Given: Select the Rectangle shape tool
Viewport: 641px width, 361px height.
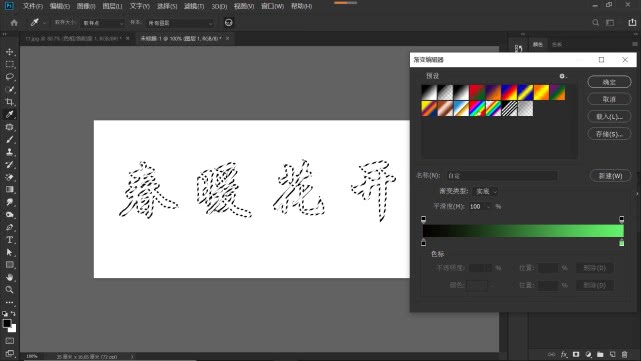Looking at the screenshot, I should (9, 265).
